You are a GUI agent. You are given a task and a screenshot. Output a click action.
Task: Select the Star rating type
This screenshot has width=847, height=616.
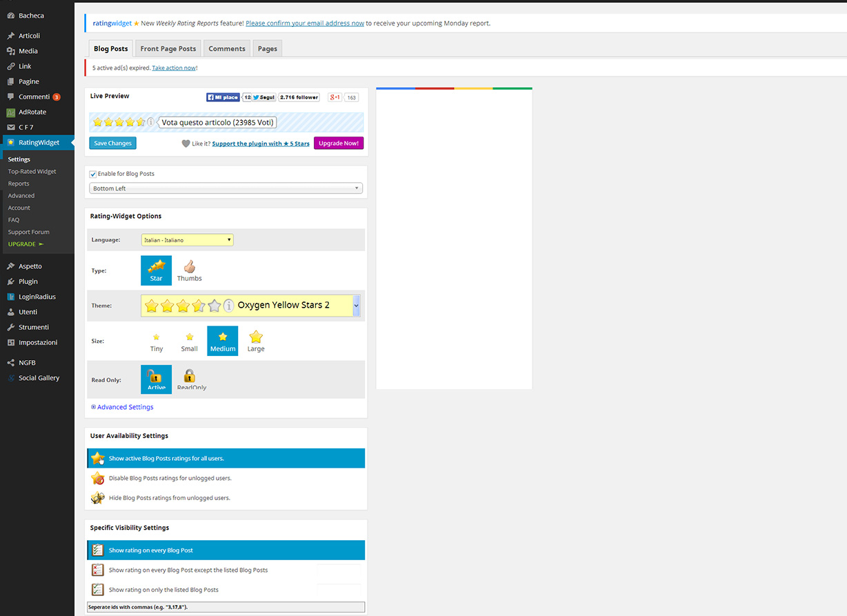coord(156,270)
